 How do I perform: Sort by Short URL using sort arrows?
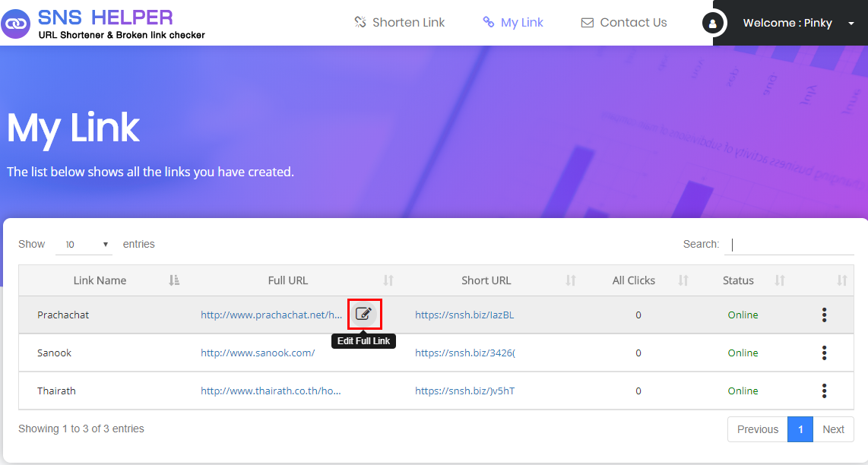(x=571, y=280)
